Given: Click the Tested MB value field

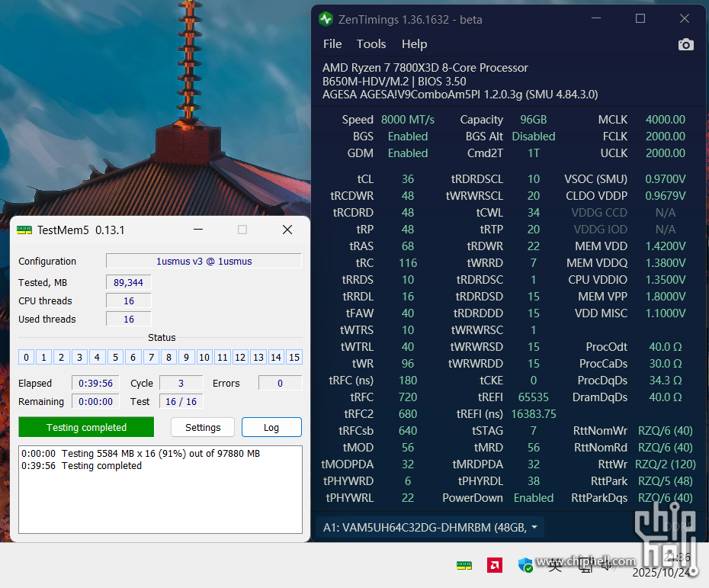Looking at the screenshot, I should (128, 282).
